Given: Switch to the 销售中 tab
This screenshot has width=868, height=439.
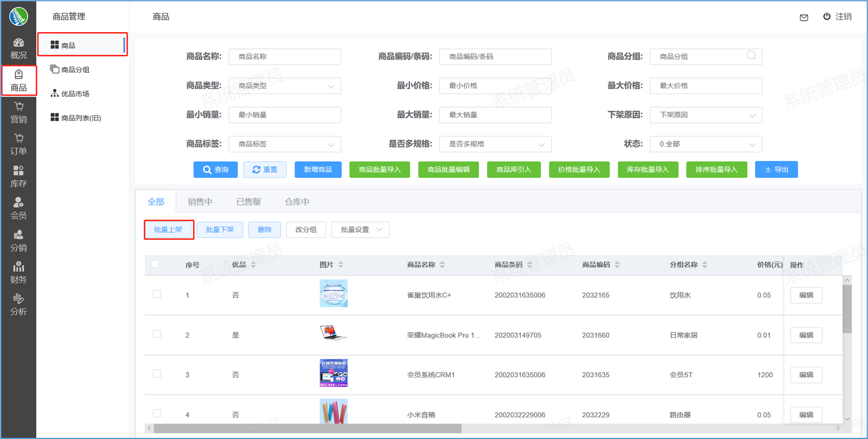Looking at the screenshot, I should [200, 202].
